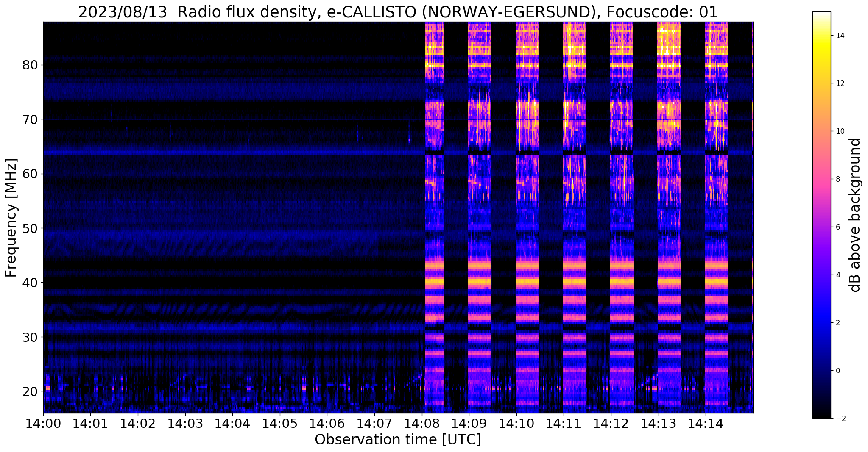868x452 pixels.
Task: Click the 14:11 time tick label
Action: point(564,423)
